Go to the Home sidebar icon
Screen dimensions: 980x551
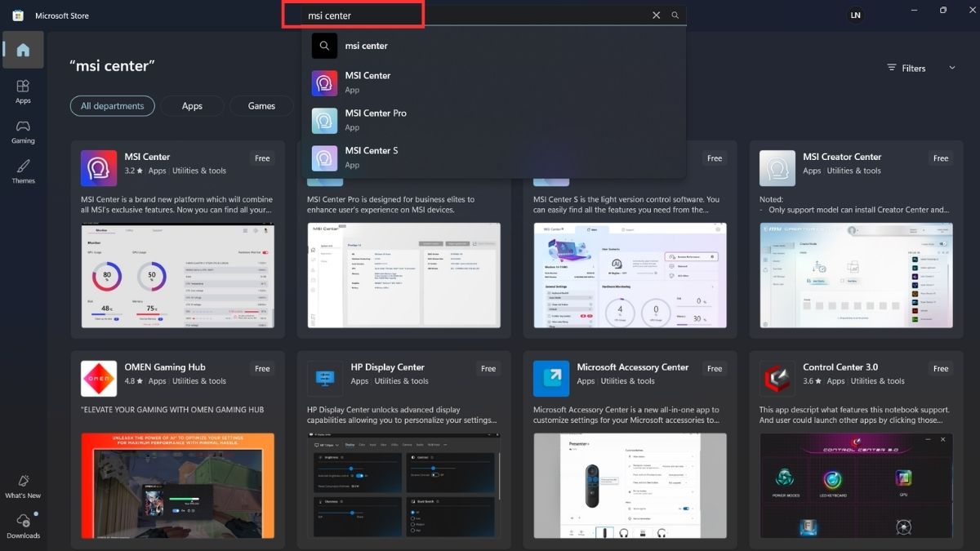click(23, 50)
